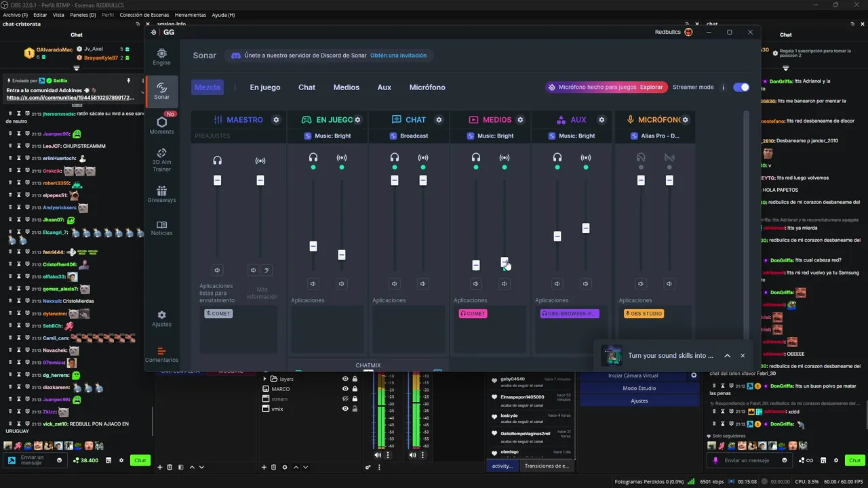This screenshot has width=868, height=488.
Task: Open Noticias in the GG sidebar
Action: 161,228
